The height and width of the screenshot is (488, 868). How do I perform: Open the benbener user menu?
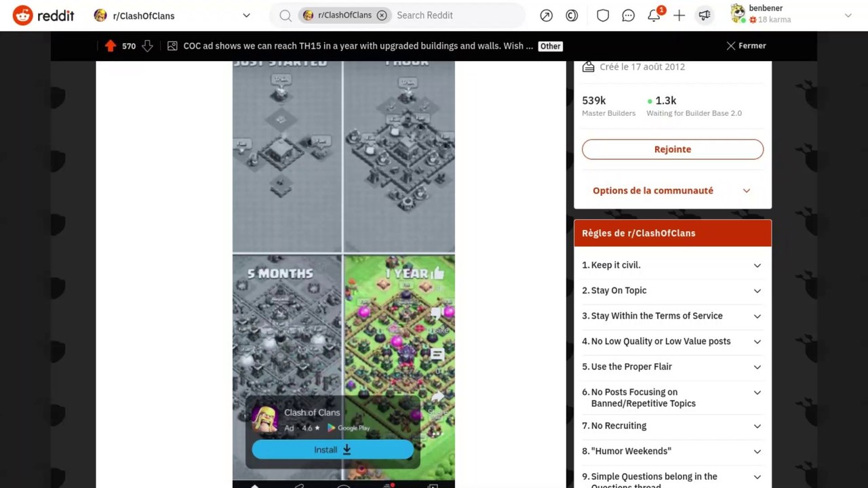click(791, 15)
